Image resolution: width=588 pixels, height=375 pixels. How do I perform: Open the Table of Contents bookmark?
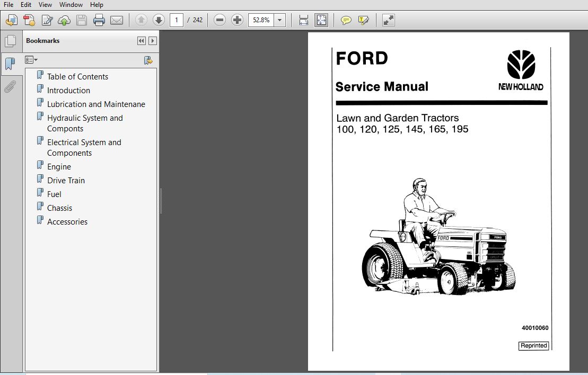point(77,76)
